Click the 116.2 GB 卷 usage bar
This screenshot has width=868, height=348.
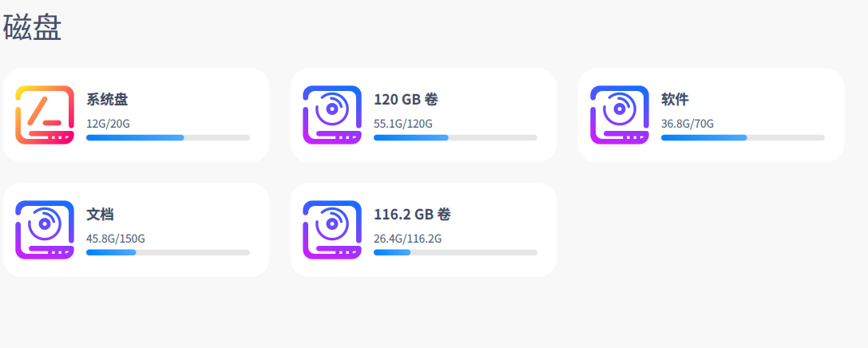(455, 253)
